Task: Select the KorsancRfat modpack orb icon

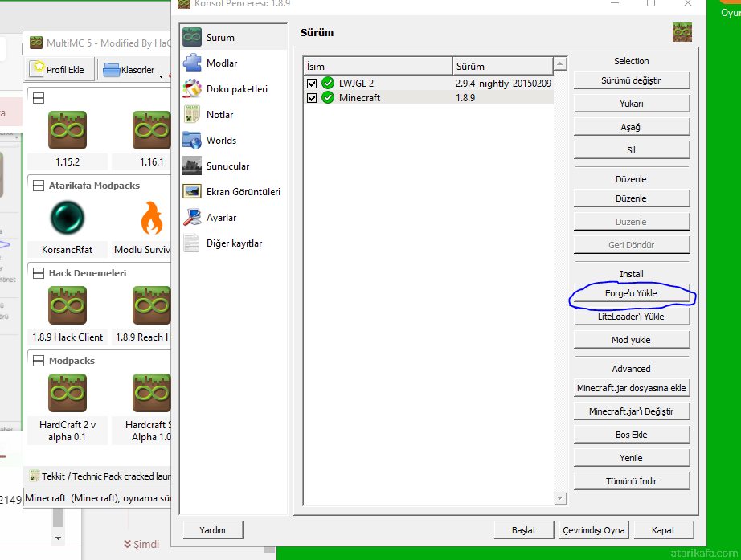Action: click(x=68, y=218)
